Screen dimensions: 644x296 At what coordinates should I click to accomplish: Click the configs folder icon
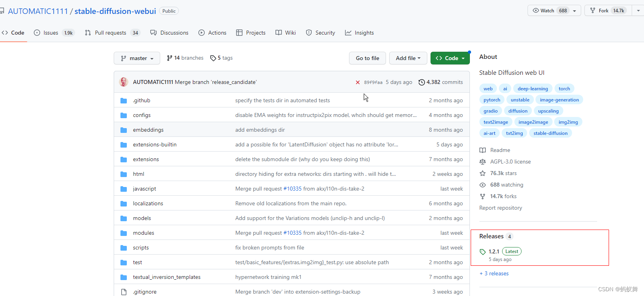124,115
